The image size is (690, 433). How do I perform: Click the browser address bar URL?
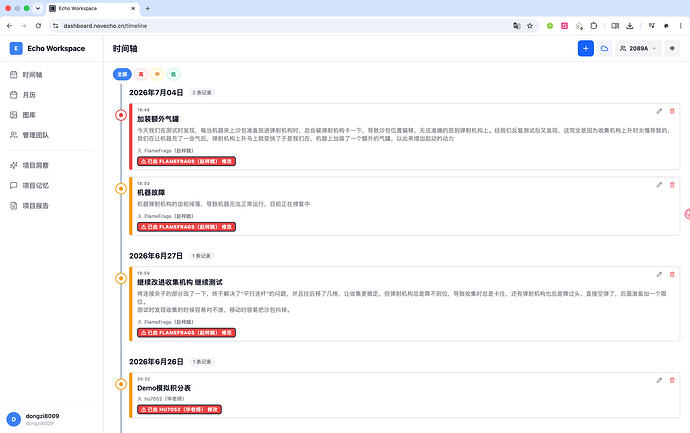pyautogui.click(x=105, y=26)
